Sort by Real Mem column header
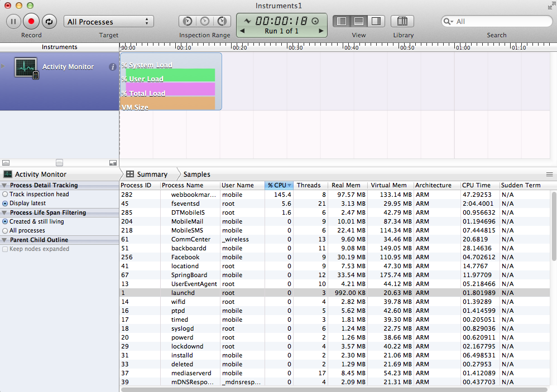Screen dimensions: 557x392 (347, 185)
